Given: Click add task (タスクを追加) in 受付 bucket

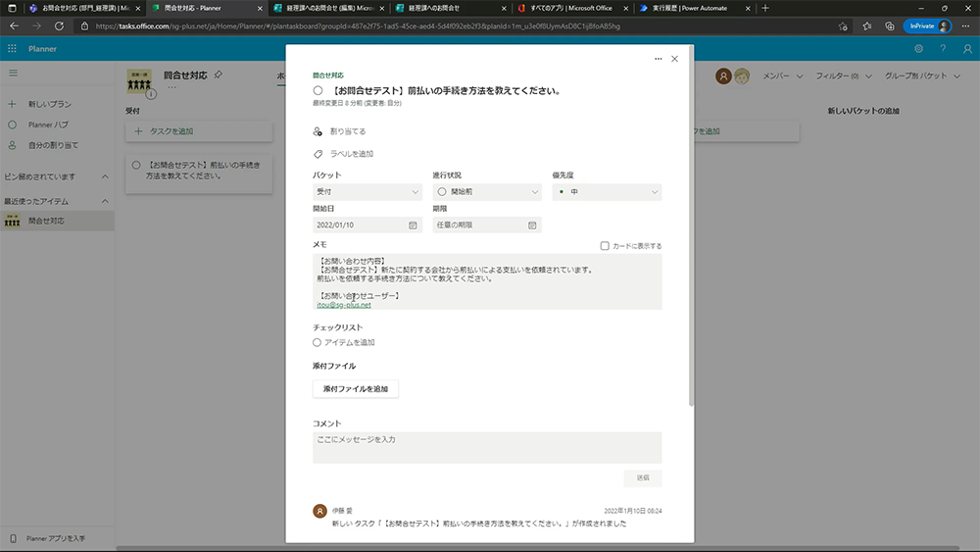Looking at the screenshot, I should [199, 131].
